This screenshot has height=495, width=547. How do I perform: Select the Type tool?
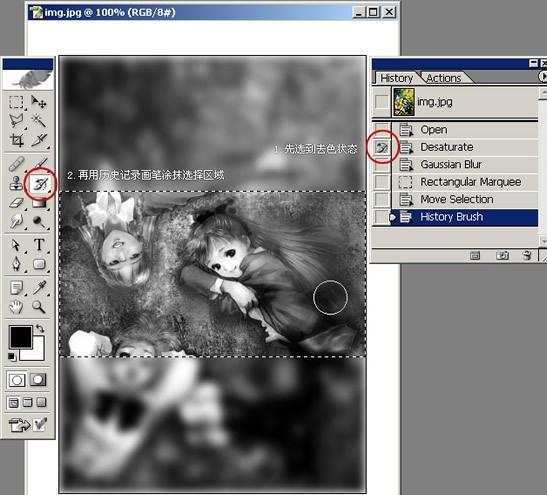point(39,245)
